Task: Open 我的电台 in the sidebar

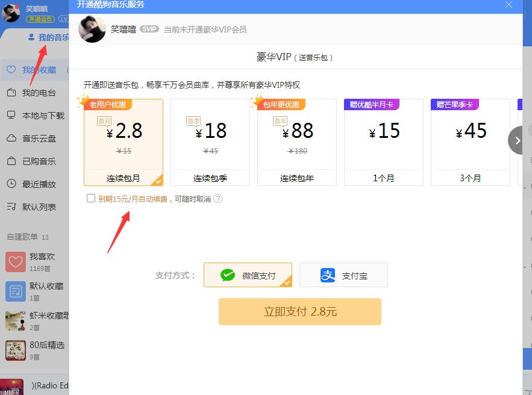Action: 35,93
